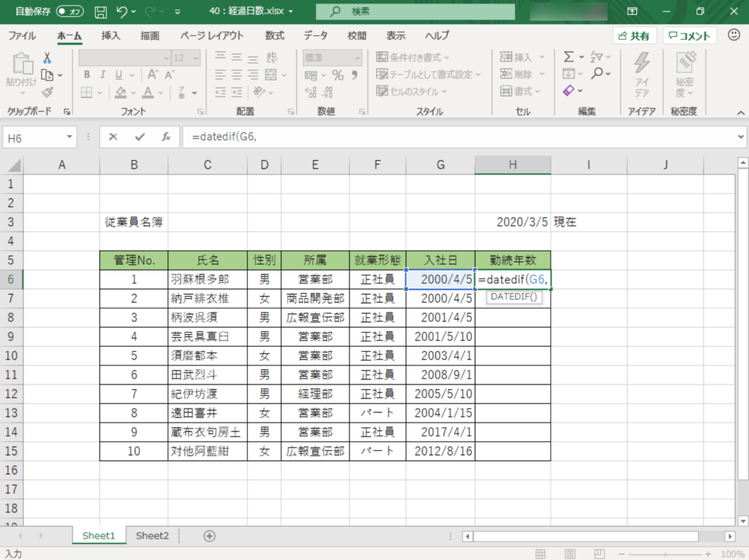Viewport: 749px width, 560px height.
Task: Open the Name Box dropdown arrow
Action: tap(69, 137)
